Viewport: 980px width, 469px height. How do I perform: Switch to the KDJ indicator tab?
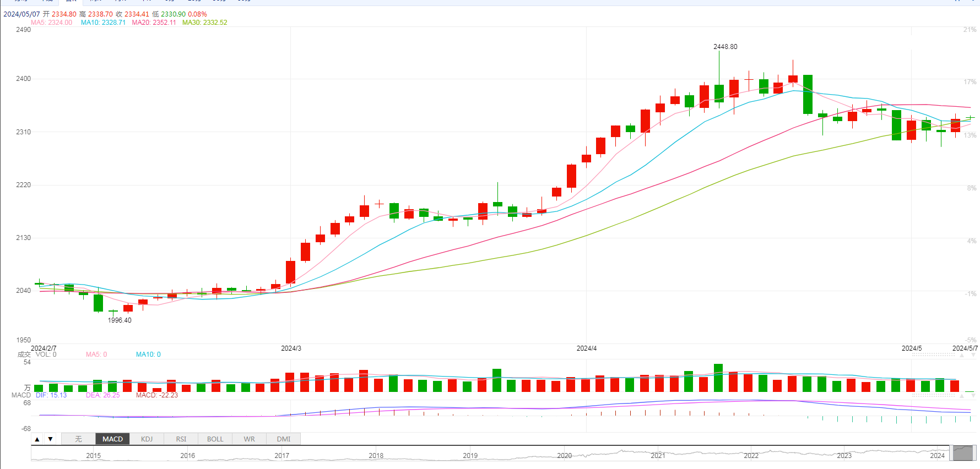pos(147,439)
